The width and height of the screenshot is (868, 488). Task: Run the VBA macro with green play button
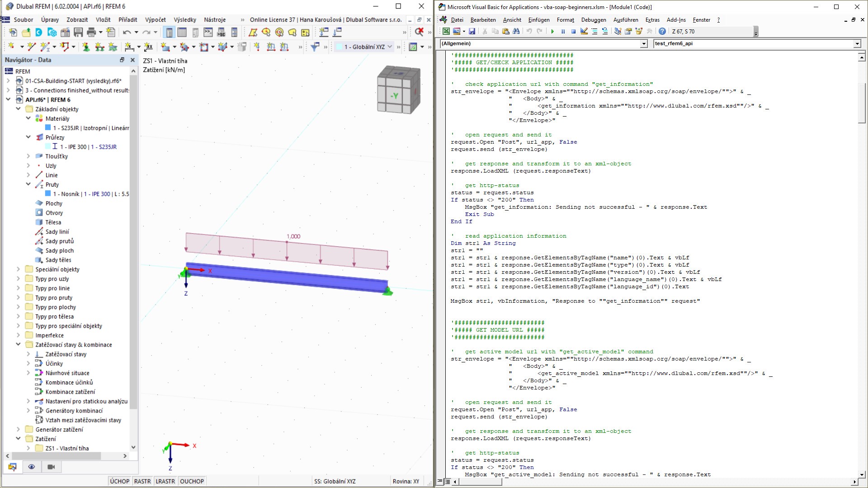552,32
